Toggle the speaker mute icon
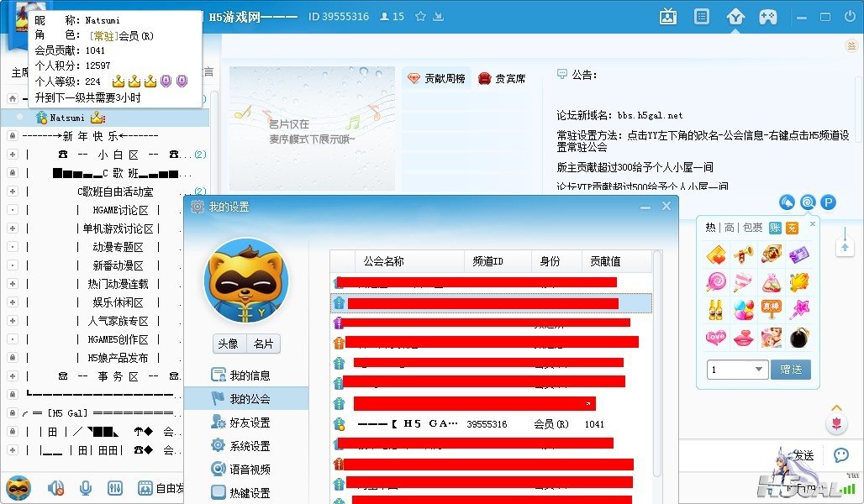The height and width of the screenshot is (504, 864). (56, 487)
